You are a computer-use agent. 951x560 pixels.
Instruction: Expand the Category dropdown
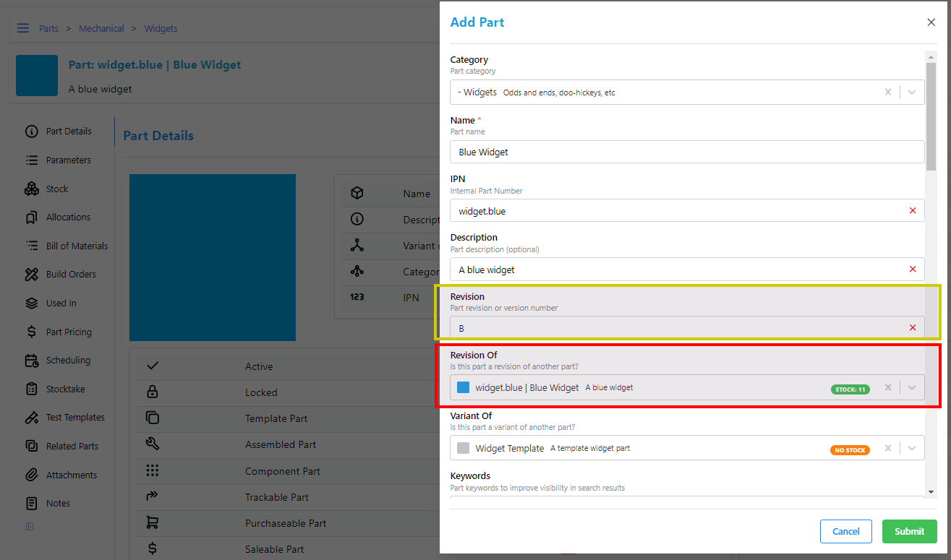click(x=911, y=92)
